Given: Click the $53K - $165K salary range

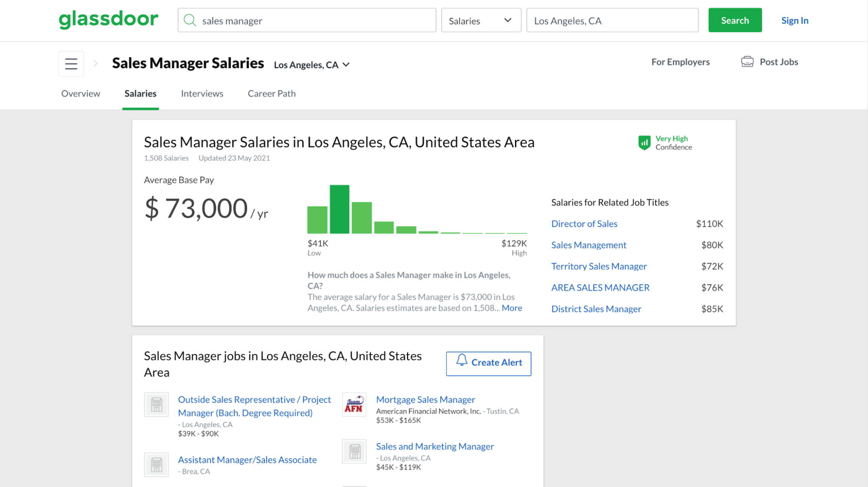Looking at the screenshot, I should point(398,420).
